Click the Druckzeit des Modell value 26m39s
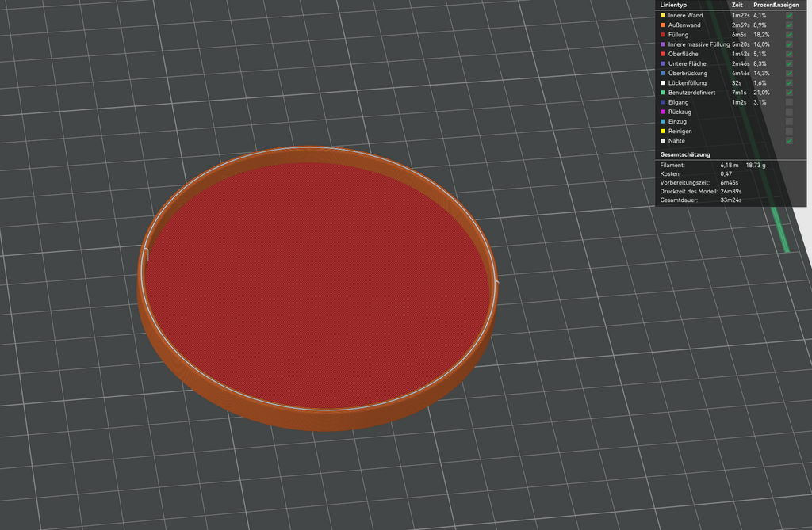812x530 pixels. (x=730, y=192)
